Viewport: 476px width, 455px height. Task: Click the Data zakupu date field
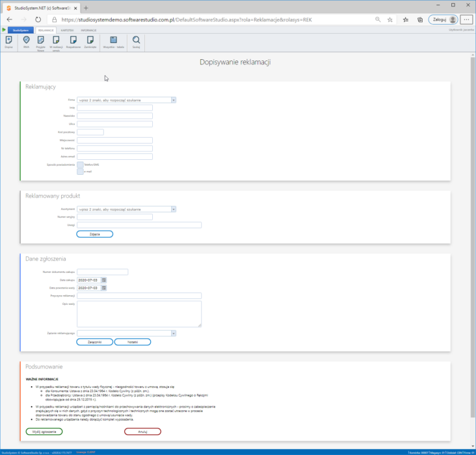click(x=89, y=280)
